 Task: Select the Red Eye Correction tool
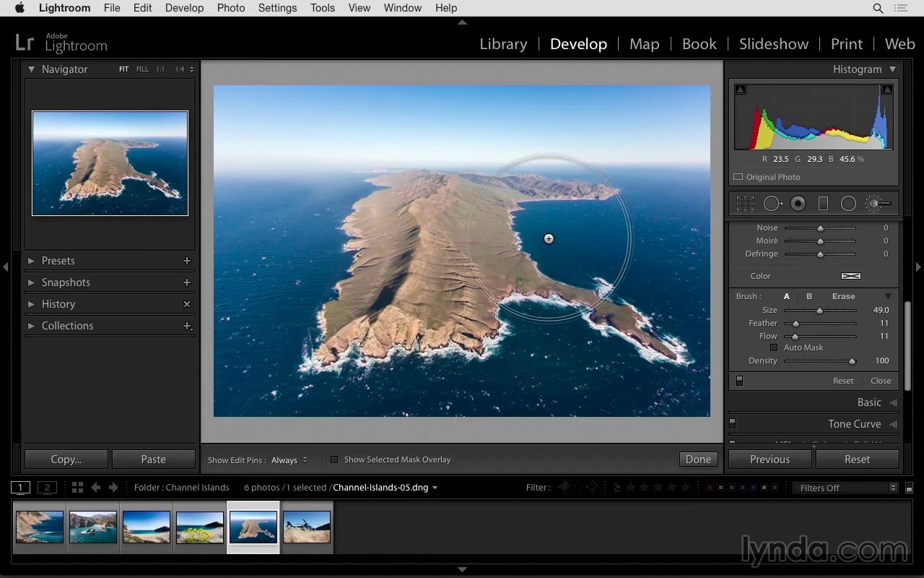pos(798,204)
